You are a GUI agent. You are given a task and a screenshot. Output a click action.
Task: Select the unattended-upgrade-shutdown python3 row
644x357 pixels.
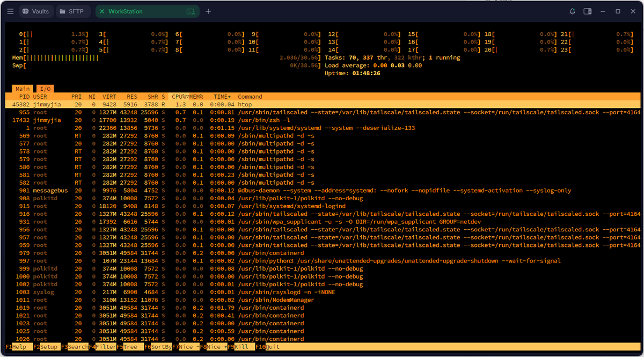tap(323, 261)
